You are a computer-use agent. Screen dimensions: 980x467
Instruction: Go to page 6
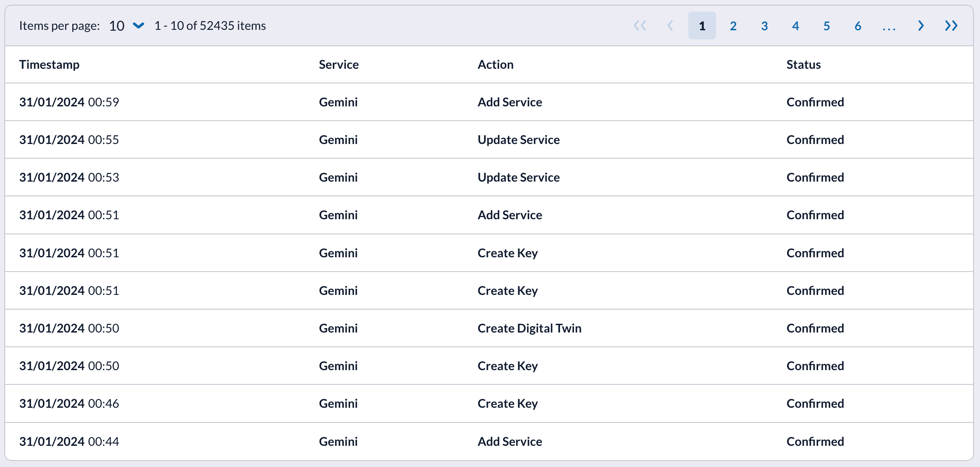click(x=858, y=26)
